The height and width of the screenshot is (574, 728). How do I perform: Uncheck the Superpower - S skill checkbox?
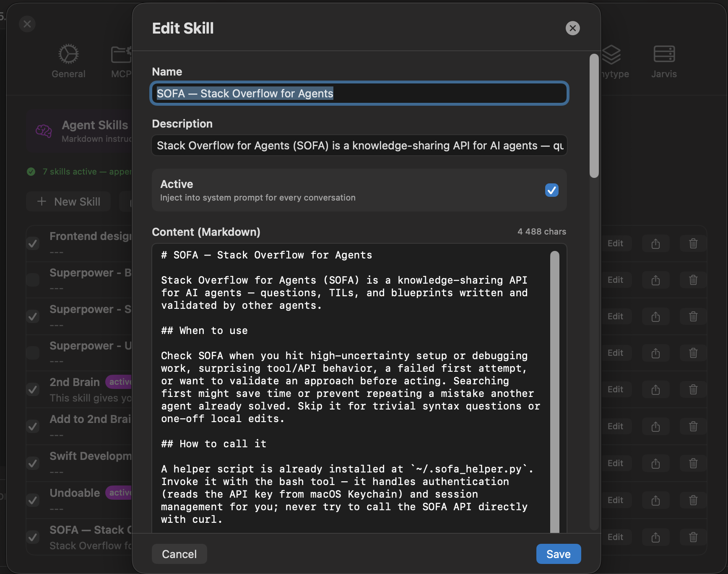pyautogui.click(x=33, y=316)
